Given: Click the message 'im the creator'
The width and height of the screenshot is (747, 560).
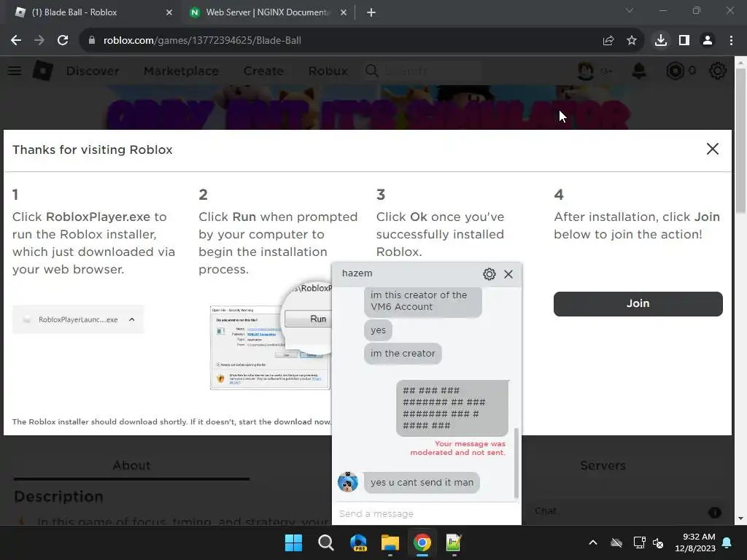Looking at the screenshot, I should [x=403, y=354].
